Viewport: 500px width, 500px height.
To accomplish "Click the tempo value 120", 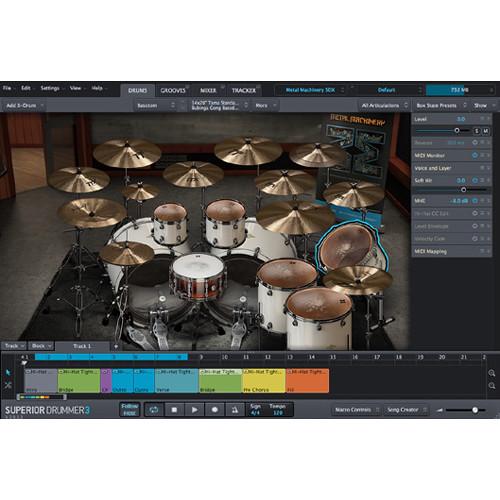I will [x=278, y=413].
